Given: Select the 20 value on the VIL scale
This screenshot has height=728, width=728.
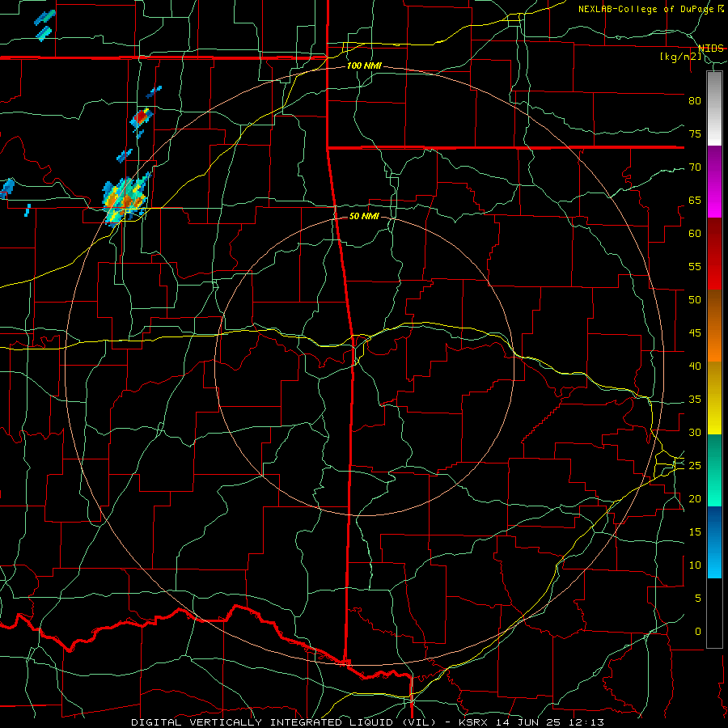Looking at the screenshot, I should point(695,498).
